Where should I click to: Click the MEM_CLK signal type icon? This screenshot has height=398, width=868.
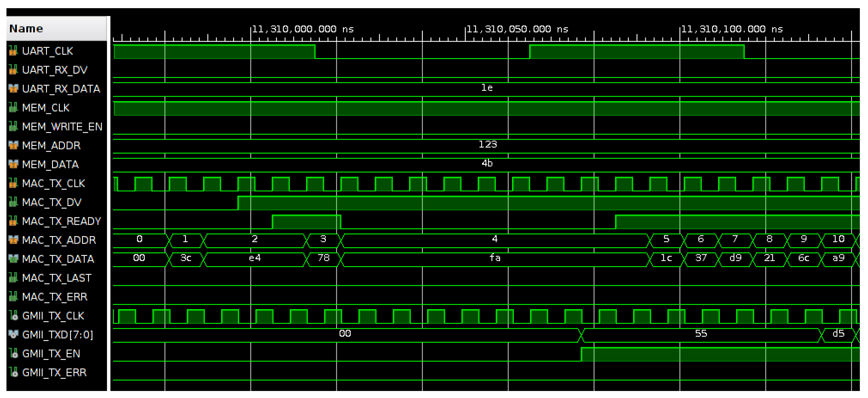coord(13,108)
